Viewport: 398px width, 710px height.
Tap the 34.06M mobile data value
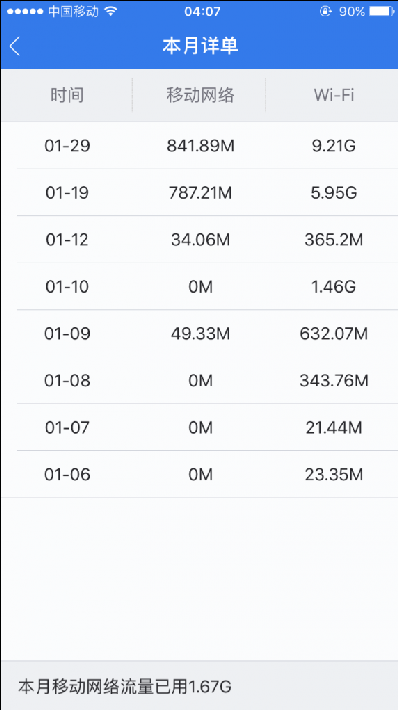point(200,240)
